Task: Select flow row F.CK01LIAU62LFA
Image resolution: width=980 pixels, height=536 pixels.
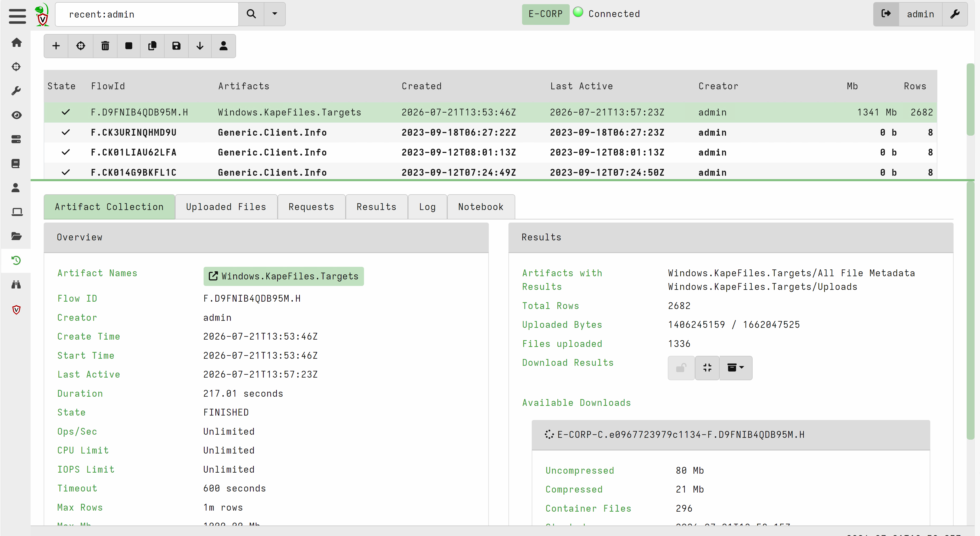Action: click(490, 153)
